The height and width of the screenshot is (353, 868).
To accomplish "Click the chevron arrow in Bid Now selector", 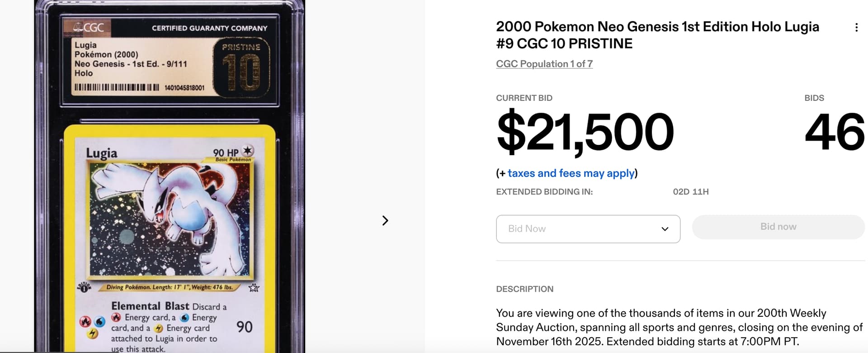I will click(665, 229).
